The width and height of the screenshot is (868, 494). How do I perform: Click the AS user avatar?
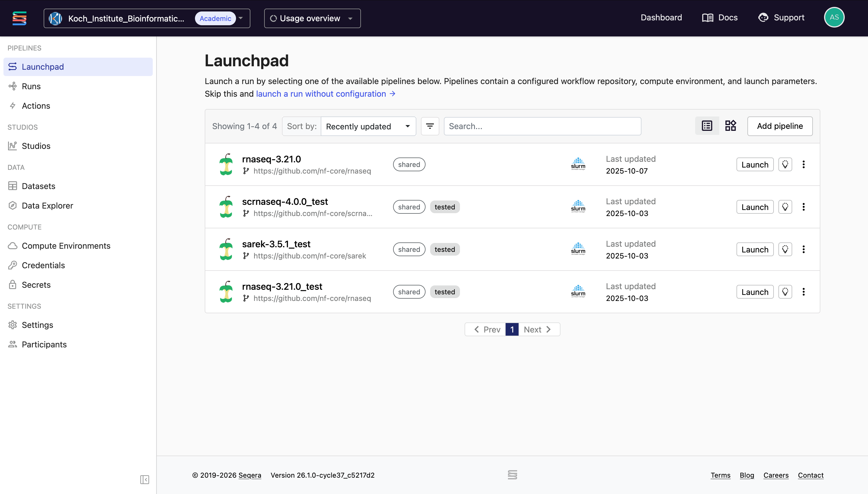(x=834, y=17)
